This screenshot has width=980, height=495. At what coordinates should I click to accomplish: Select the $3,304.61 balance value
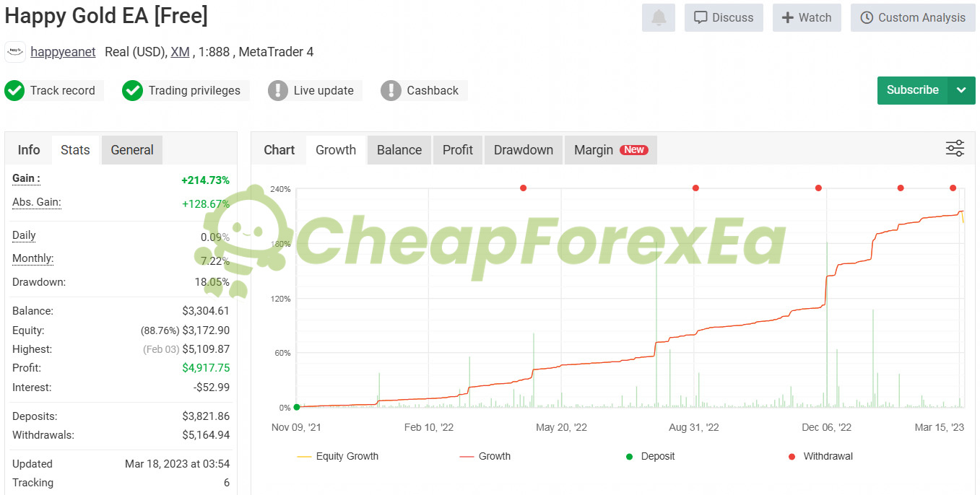pos(206,311)
